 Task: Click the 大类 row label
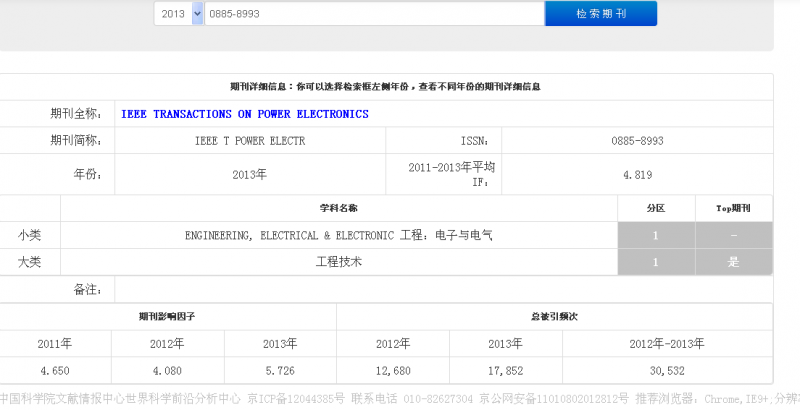click(30, 262)
